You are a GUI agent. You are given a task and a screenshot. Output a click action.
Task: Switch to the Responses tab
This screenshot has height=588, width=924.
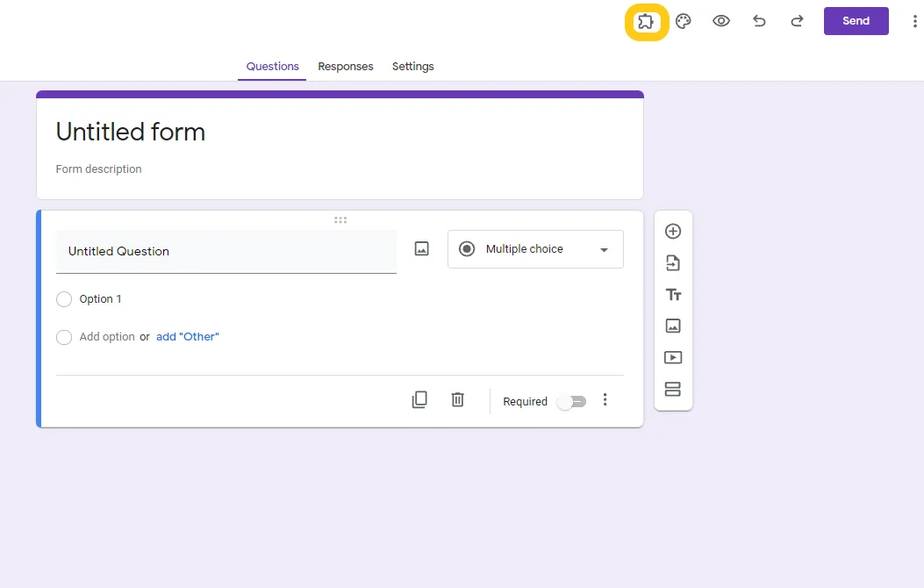[x=345, y=67]
